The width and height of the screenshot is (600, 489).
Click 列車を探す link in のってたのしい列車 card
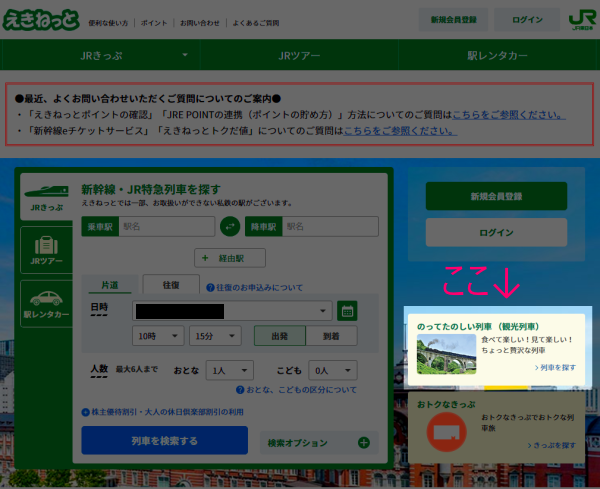point(555,367)
